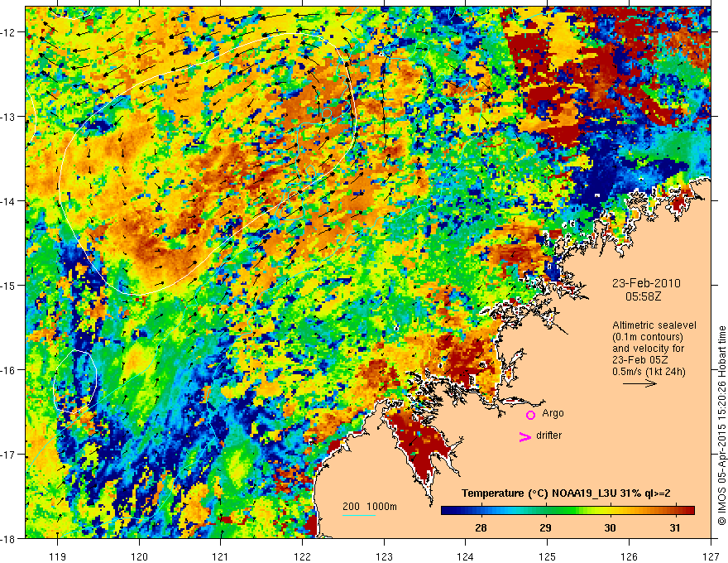Click the longitude axis label 126
The width and height of the screenshot is (728, 563).
[629, 556]
